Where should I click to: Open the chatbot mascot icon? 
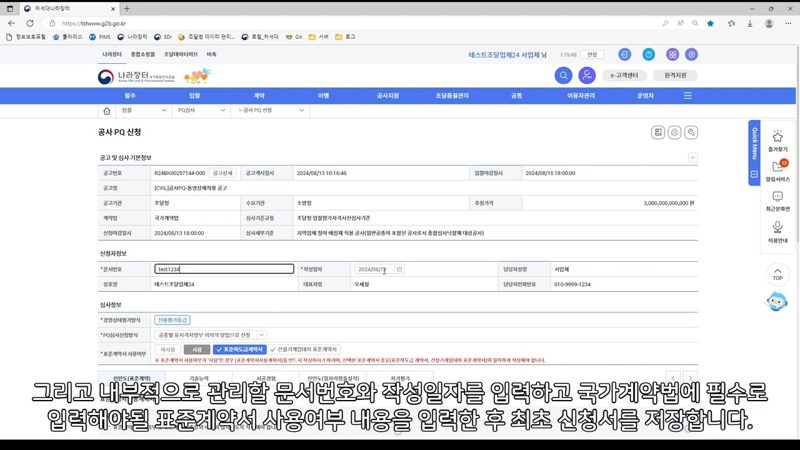[x=777, y=302]
